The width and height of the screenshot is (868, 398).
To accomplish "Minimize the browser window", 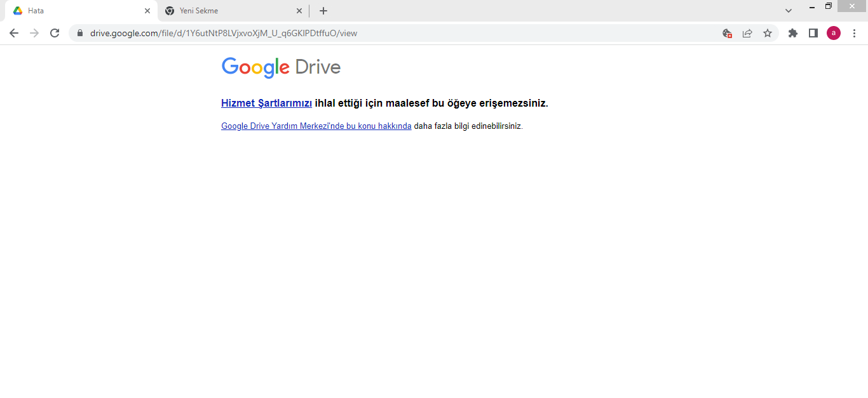I will pyautogui.click(x=812, y=7).
